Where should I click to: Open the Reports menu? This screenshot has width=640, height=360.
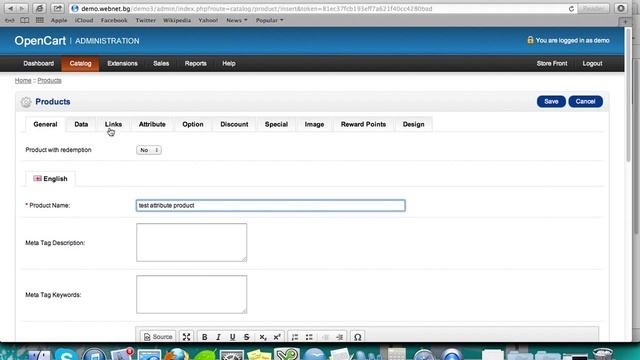tap(196, 64)
